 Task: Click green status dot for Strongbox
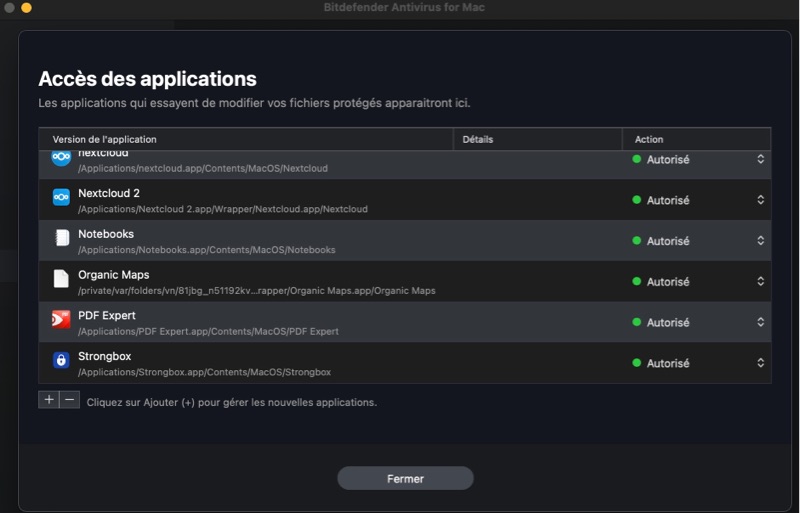pos(636,363)
